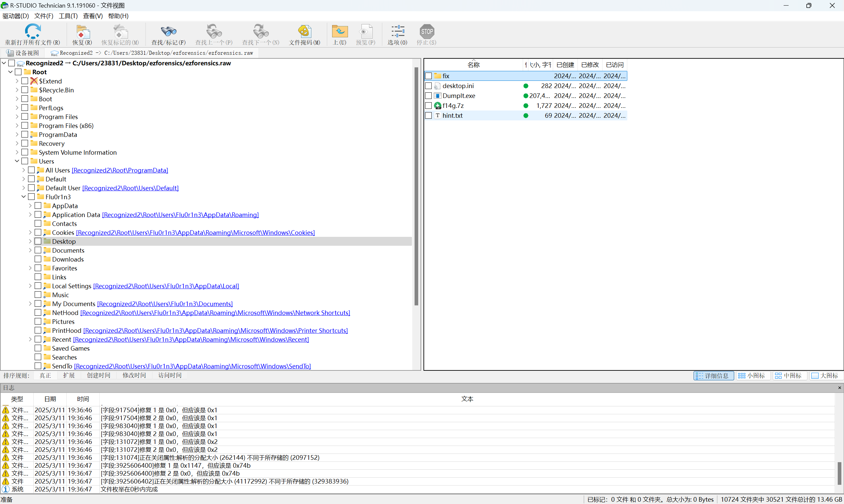Click the Desktop folder icon in tree
The width and height of the screenshot is (844, 504).
47,241
